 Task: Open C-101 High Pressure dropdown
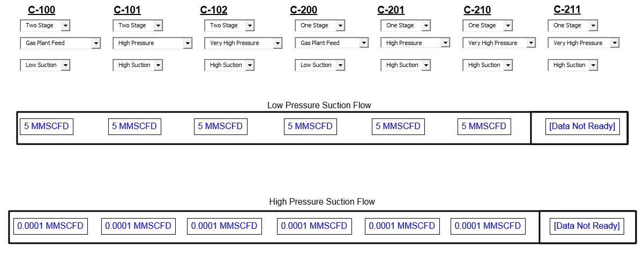[x=153, y=43]
